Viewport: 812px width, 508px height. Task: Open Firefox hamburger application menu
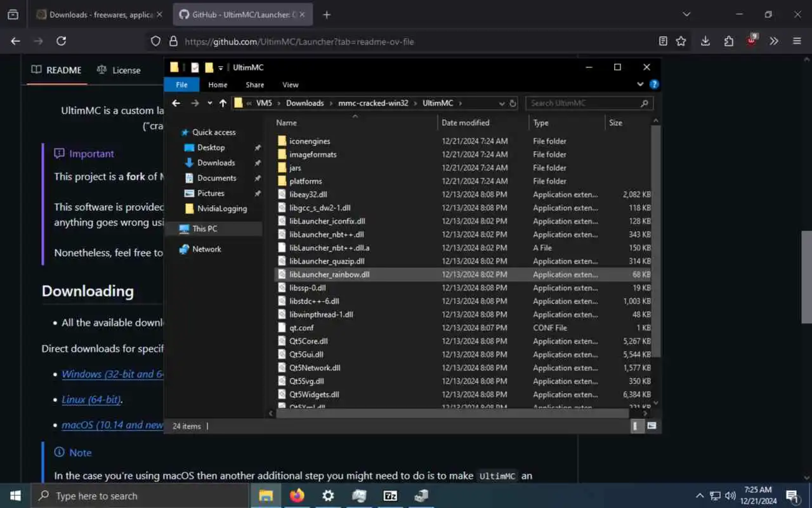797,41
